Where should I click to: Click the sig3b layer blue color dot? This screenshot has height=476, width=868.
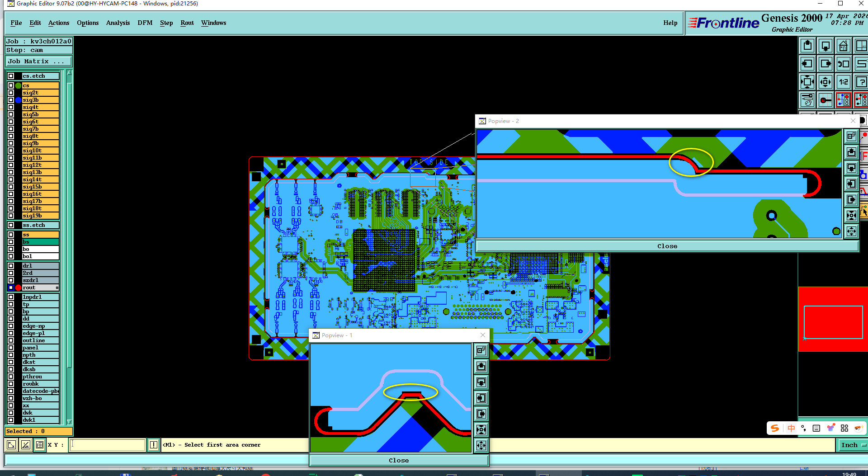coord(18,100)
